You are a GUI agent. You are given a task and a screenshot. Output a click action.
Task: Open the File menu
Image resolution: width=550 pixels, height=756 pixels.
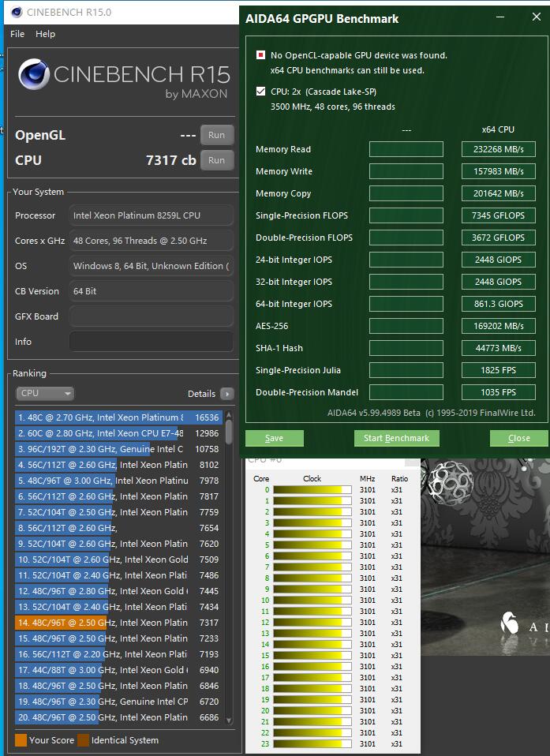click(17, 34)
